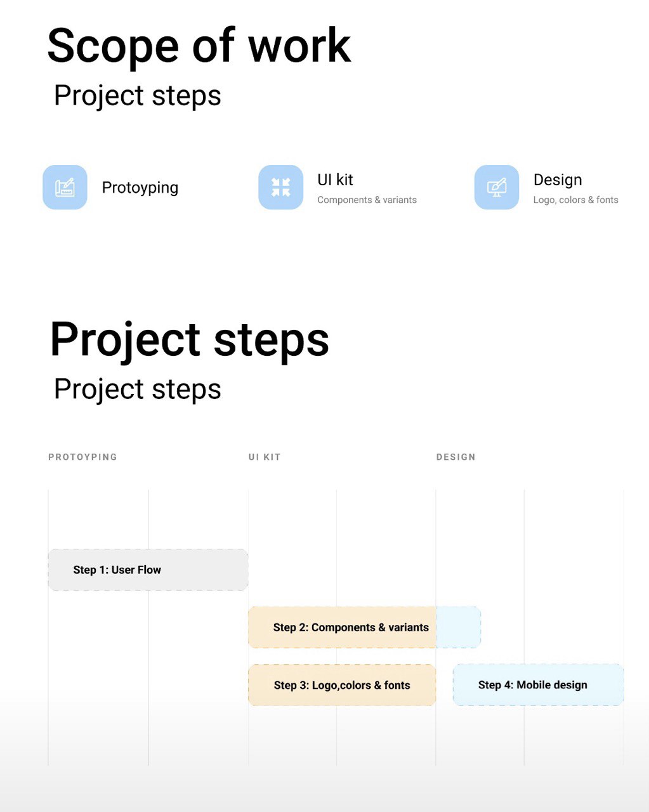649x812 pixels.
Task: Select the UI KIT timeline column header
Action: (x=264, y=457)
